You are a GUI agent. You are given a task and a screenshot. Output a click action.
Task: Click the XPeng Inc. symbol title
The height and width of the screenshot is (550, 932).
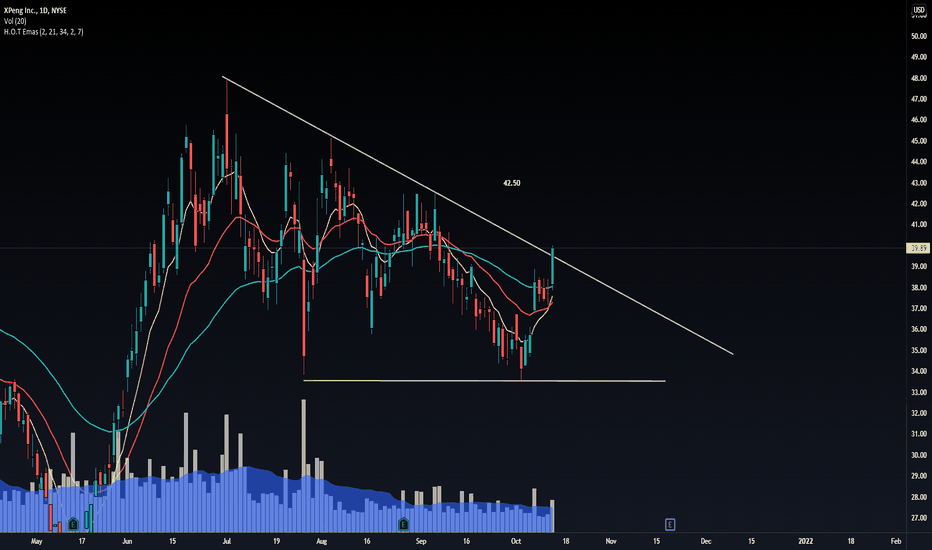(35, 11)
